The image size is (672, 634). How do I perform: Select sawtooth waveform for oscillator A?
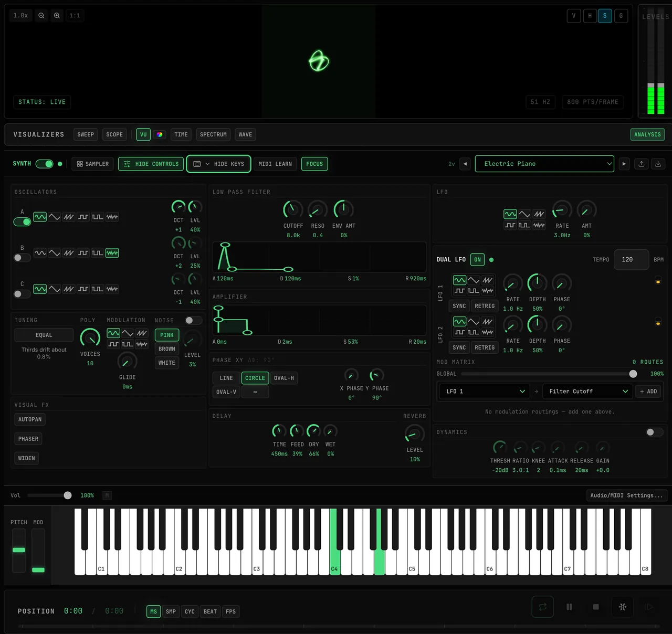point(69,217)
